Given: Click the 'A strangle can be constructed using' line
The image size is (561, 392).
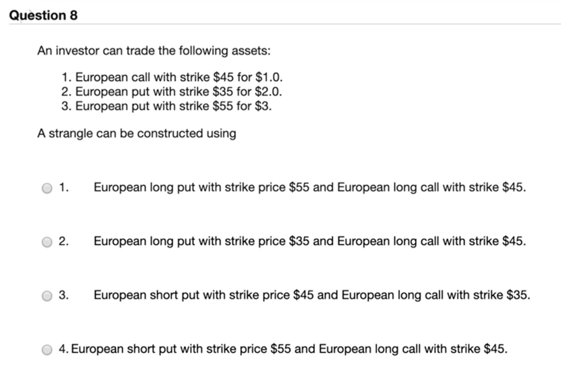Looking at the screenshot, I should pos(136,133).
